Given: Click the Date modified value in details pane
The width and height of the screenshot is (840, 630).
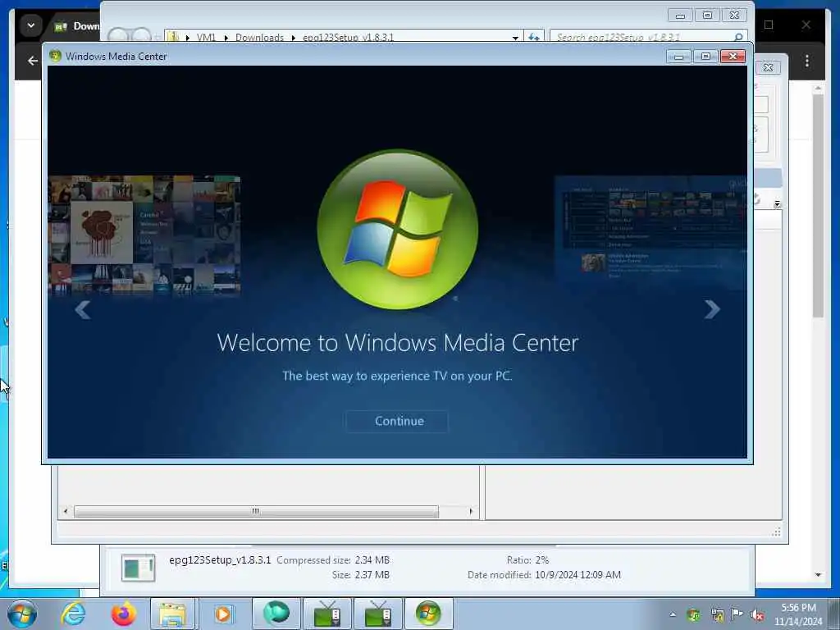Looking at the screenshot, I should point(577,575).
